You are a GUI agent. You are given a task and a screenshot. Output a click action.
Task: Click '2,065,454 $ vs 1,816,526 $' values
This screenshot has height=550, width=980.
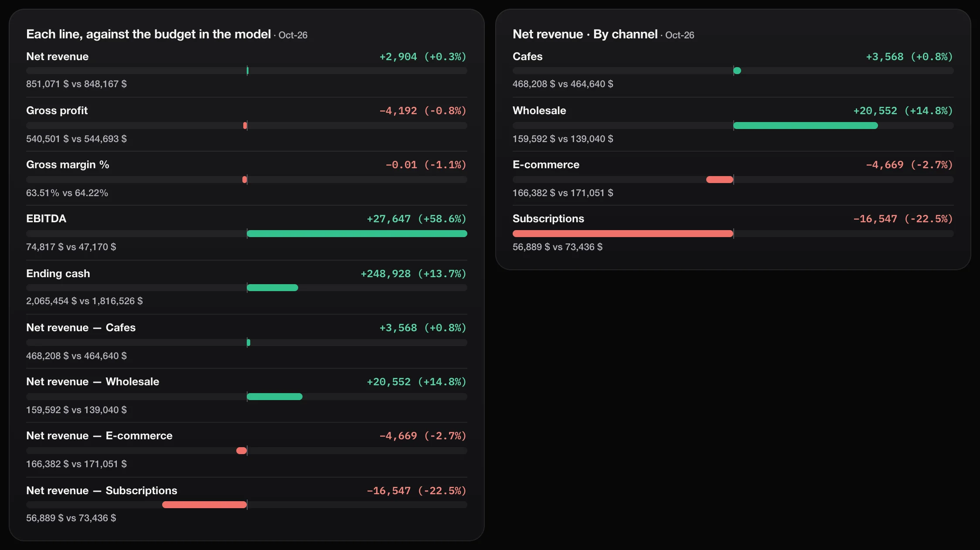coord(85,301)
